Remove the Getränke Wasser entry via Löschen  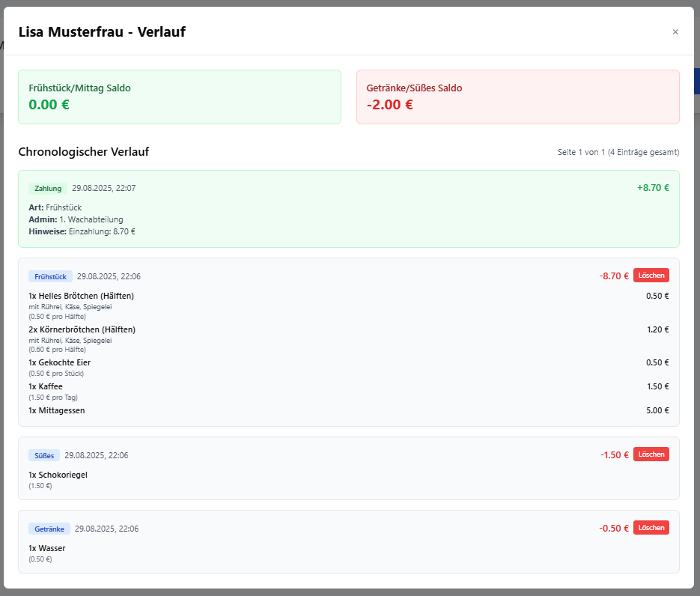coord(651,528)
